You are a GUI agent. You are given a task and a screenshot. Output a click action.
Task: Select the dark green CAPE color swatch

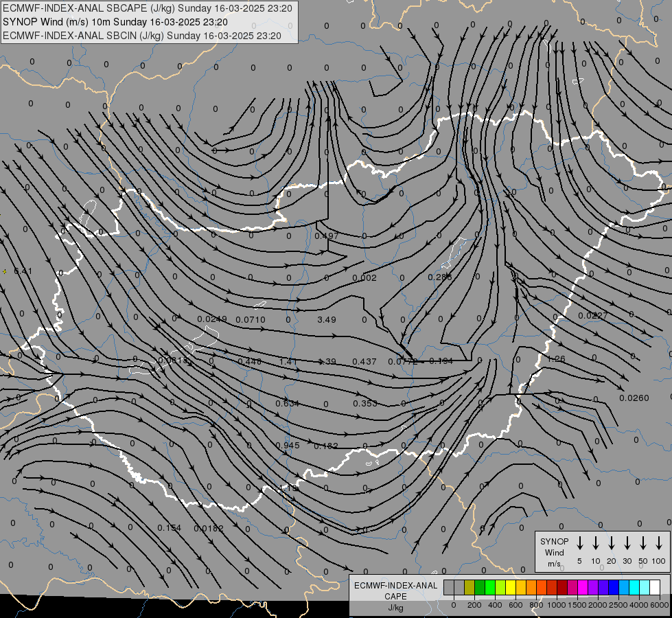(480, 587)
